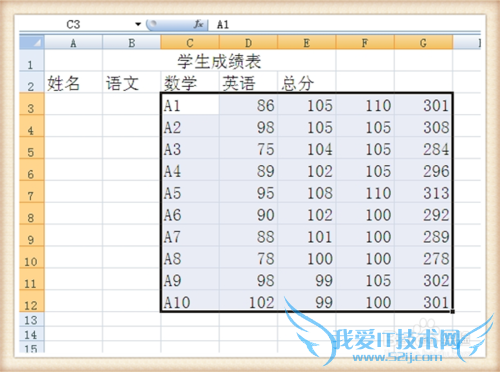Click the fx insert function icon
Image resolution: width=500 pixels, height=372 pixels.
tap(199, 24)
